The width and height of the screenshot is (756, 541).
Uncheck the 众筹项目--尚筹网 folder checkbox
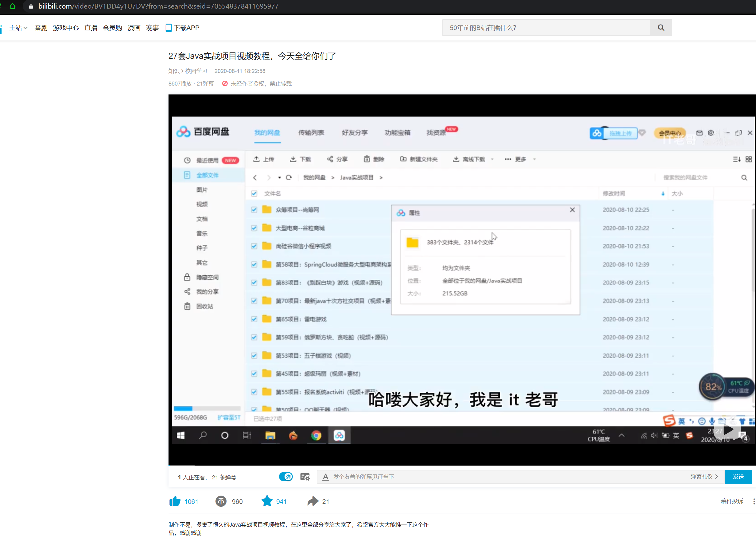(x=254, y=209)
